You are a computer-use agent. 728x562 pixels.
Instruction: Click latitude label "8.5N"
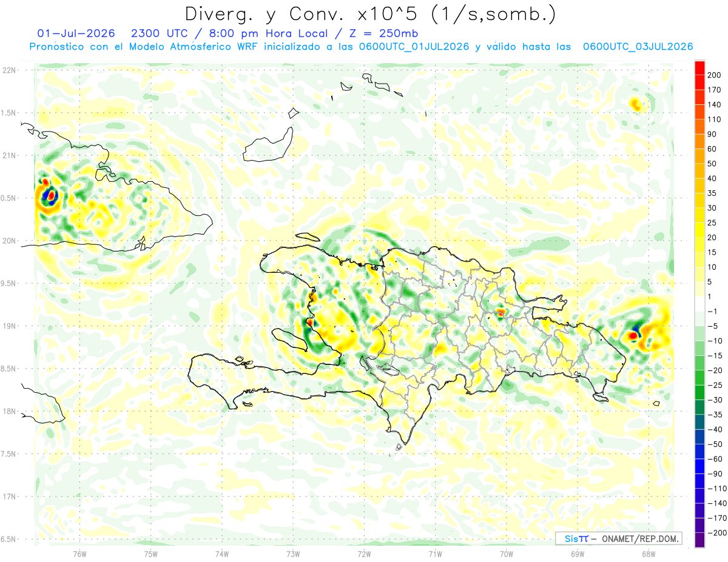pos(8,369)
